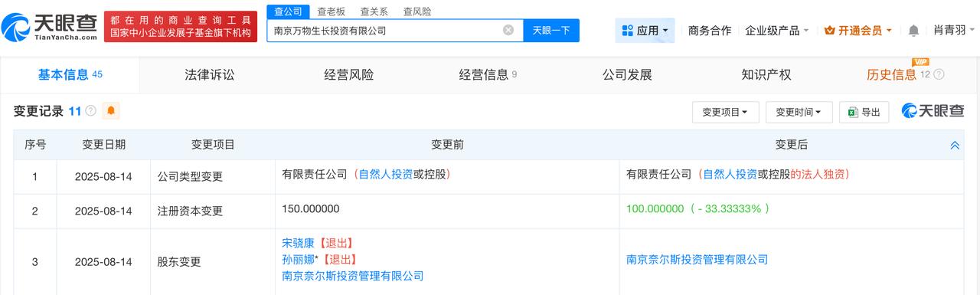Switch to the 查老板 search tab
This screenshot has height=295, width=980.
(331, 11)
